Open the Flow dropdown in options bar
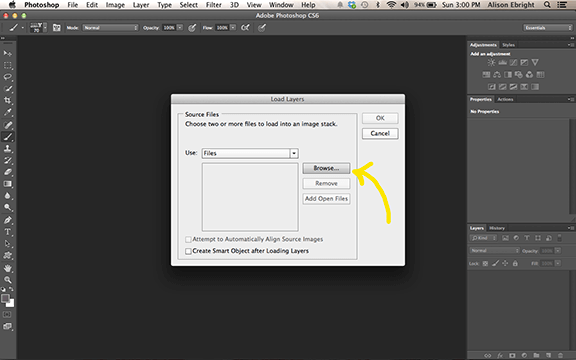The image size is (576, 360). pos(233,28)
